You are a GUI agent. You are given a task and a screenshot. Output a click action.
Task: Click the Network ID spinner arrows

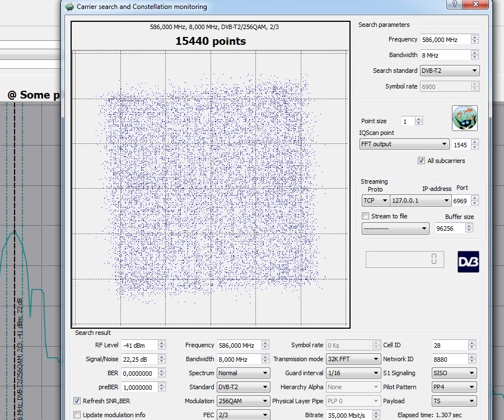[472, 359]
